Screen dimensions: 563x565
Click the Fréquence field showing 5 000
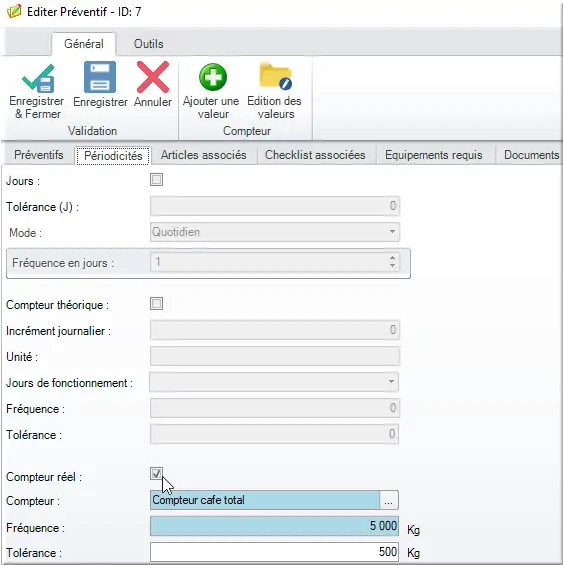coord(274,526)
